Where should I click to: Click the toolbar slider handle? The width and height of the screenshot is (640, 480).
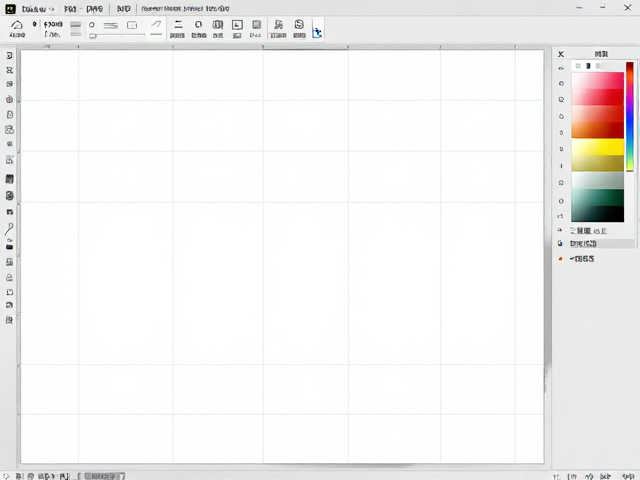[x=93, y=36]
